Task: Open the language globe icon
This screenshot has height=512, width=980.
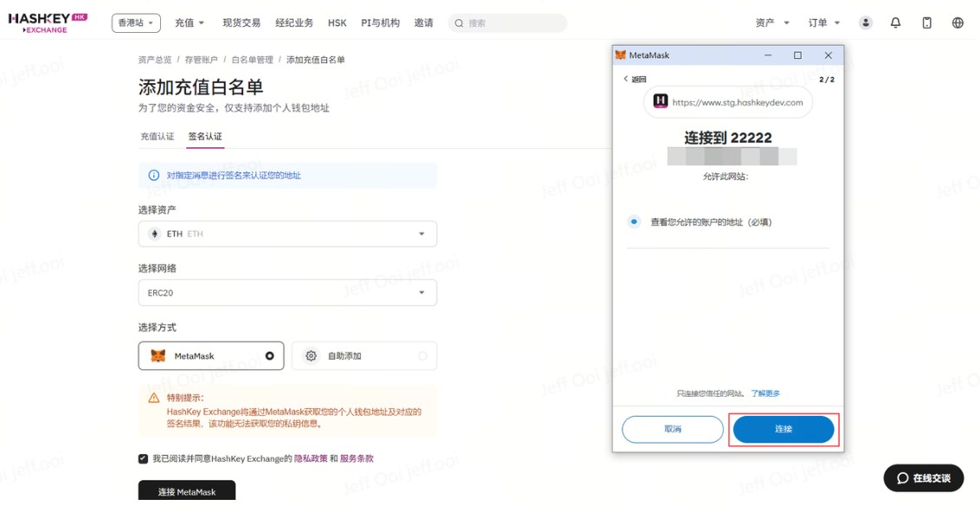Action: point(957,23)
